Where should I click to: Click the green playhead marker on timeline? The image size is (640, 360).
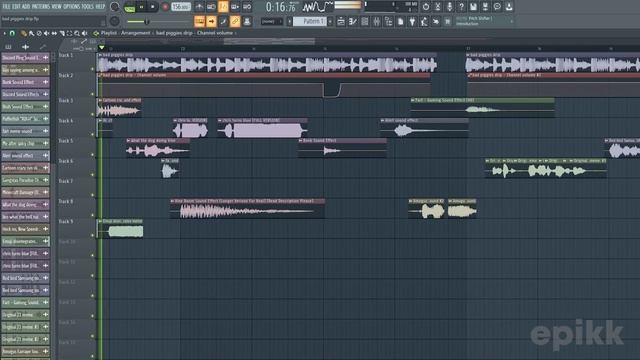102,48
